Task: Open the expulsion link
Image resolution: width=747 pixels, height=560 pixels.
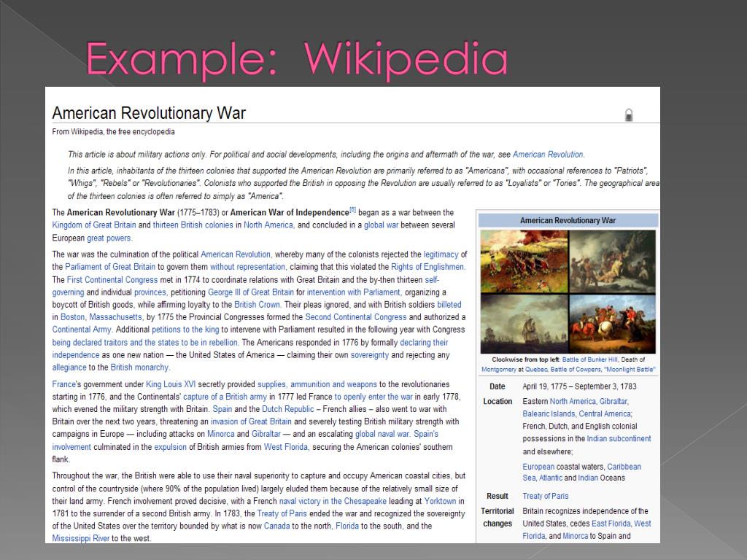Action: tap(170, 447)
